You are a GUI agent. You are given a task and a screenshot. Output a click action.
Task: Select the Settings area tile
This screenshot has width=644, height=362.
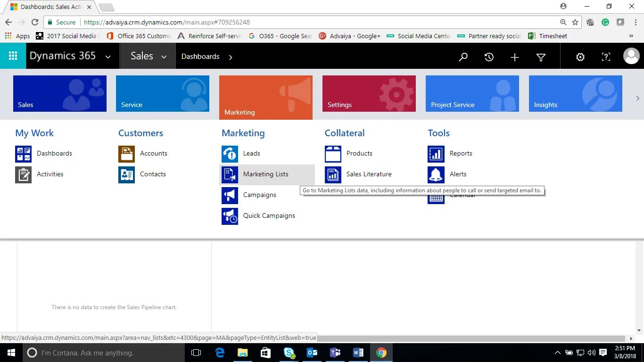pyautogui.click(x=369, y=94)
